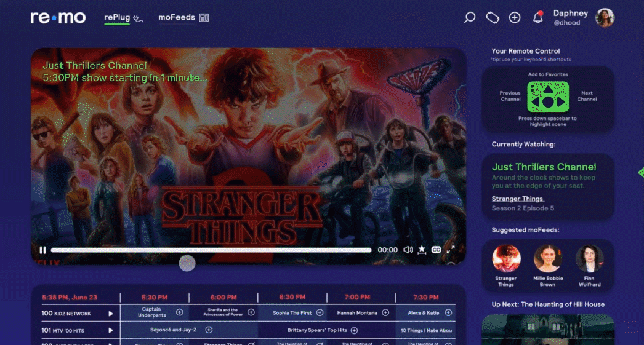The image size is (644, 345).
Task: Add Alexa & Katie to list
Action: pos(448,312)
